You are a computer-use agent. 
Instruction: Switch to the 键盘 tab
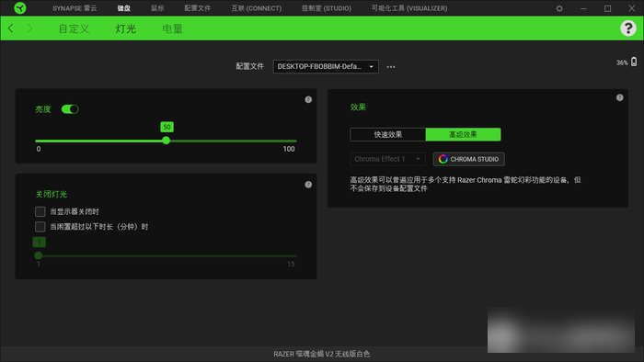click(123, 8)
